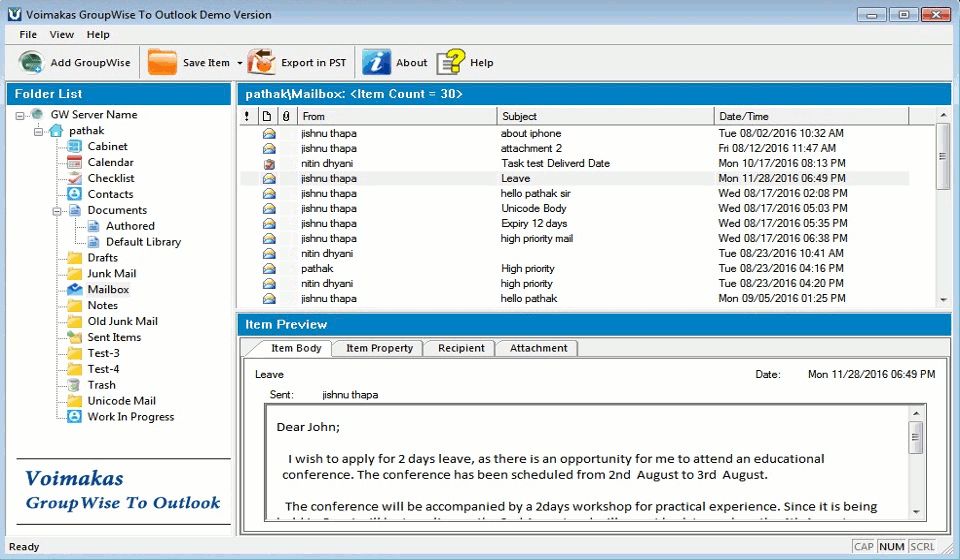Click the attachment paperclip column header
960x560 pixels.
pyautogui.click(x=286, y=116)
